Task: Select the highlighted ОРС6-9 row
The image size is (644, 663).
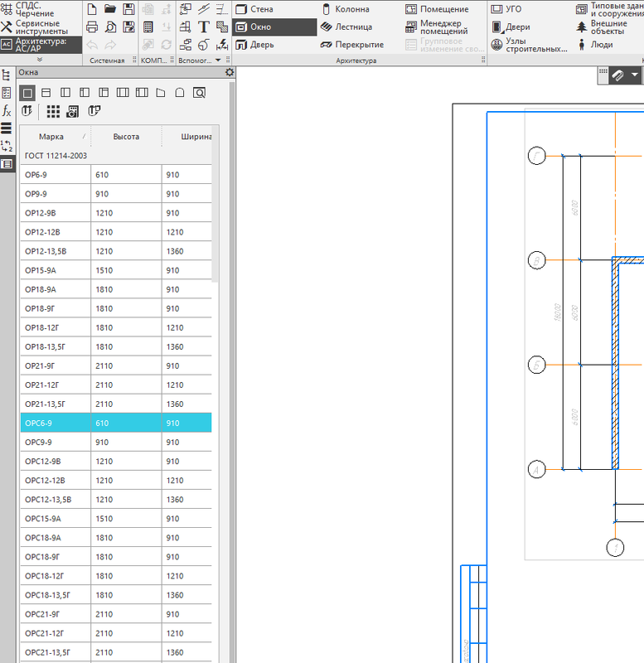Action: (x=116, y=423)
